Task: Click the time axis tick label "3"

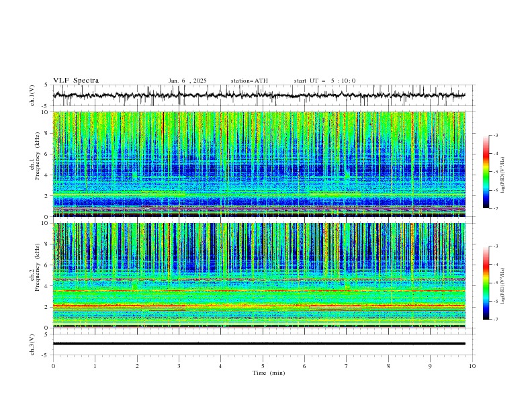Action: (x=179, y=366)
